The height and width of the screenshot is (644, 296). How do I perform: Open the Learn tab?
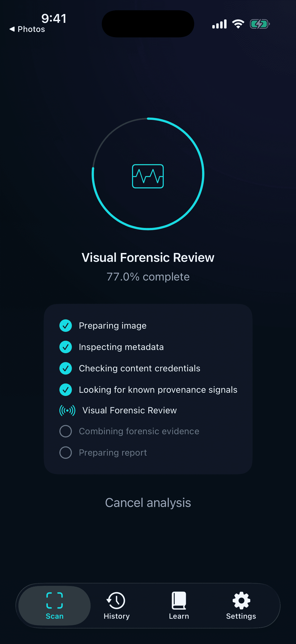click(179, 605)
